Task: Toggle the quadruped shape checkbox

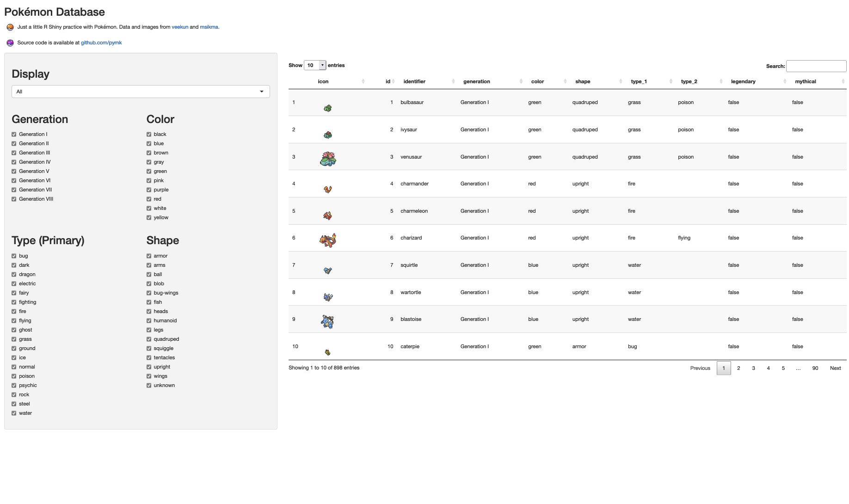Action: point(149,339)
